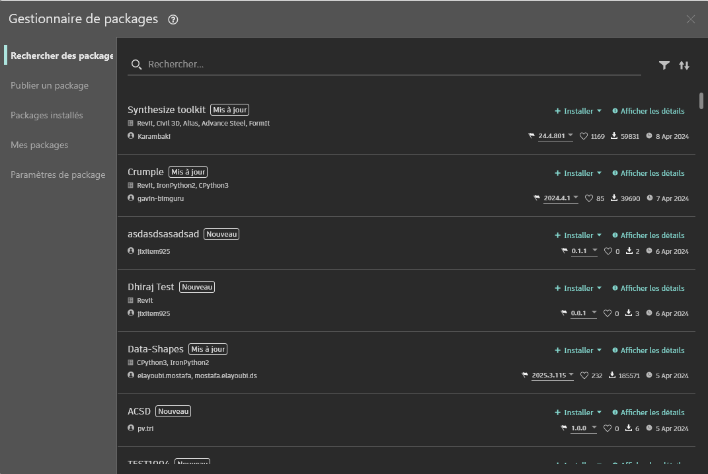This screenshot has height=474, width=708.
Task: Install the Crumple package
Action: click(574, 173)
